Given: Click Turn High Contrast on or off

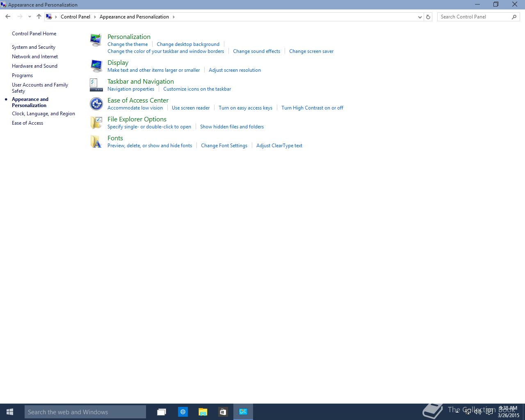Looking at the screenshot, I should tap(312, 108).
